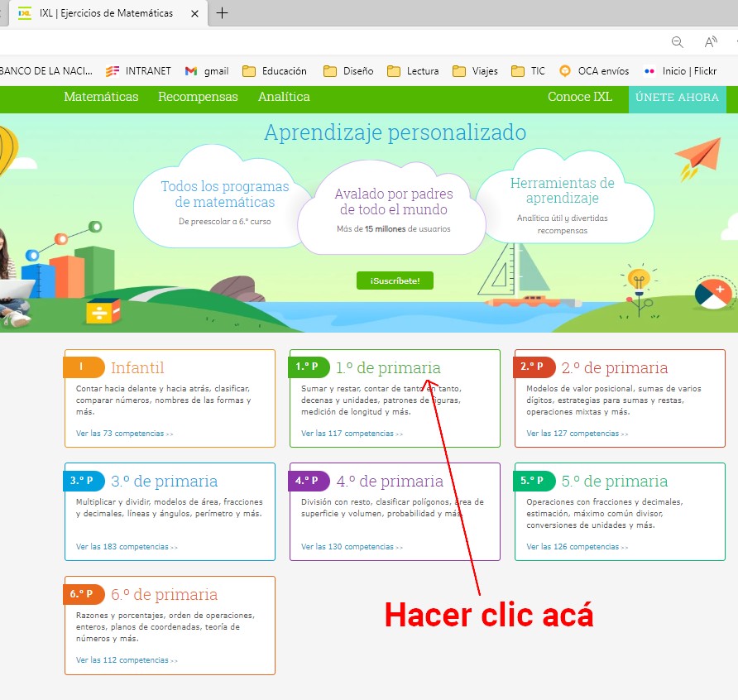Image resolution: width=738 pixels, height=700 pixels.
Task: Open the gmail bookmark
Action: pyautogui.click(x=207, y=71)
